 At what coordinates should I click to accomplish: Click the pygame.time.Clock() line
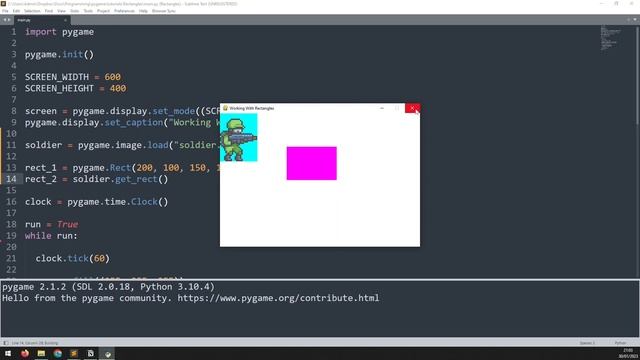click(96, 202)
